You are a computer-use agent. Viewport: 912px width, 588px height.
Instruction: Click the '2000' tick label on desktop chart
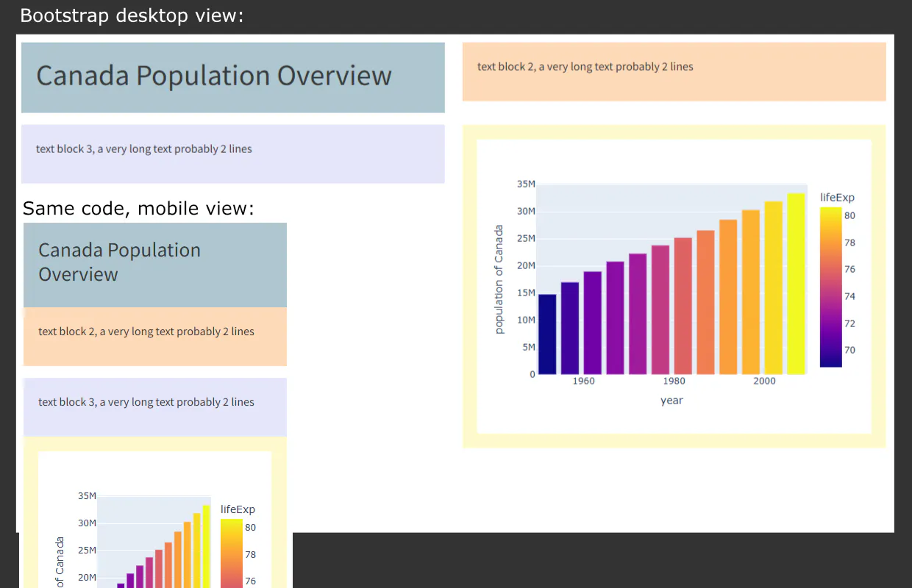coord(764,381)
